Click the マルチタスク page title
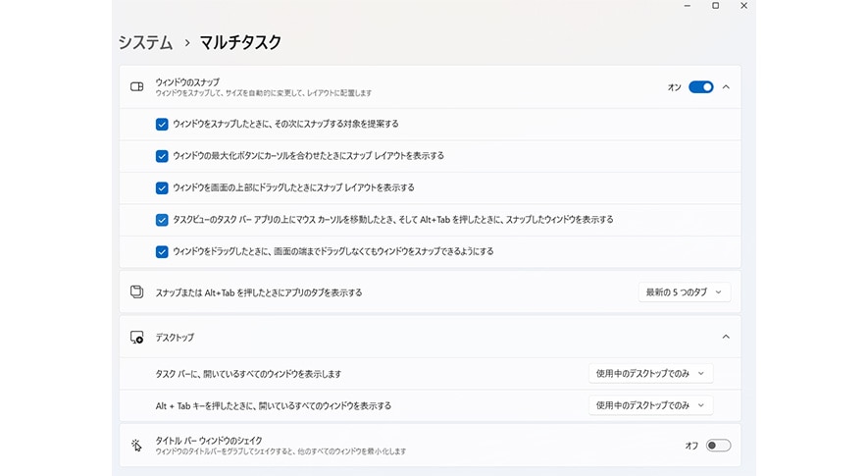 [240, 42]
